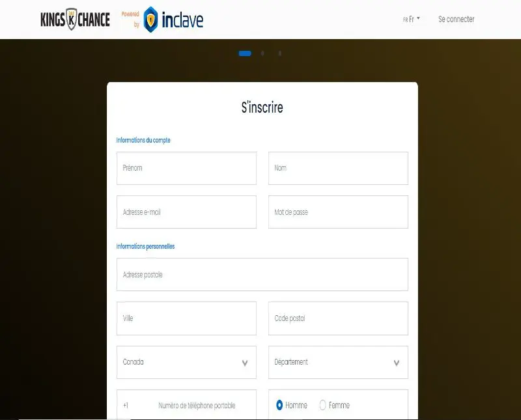
Task: Click the Se connecter link
Action: point(457,20)
